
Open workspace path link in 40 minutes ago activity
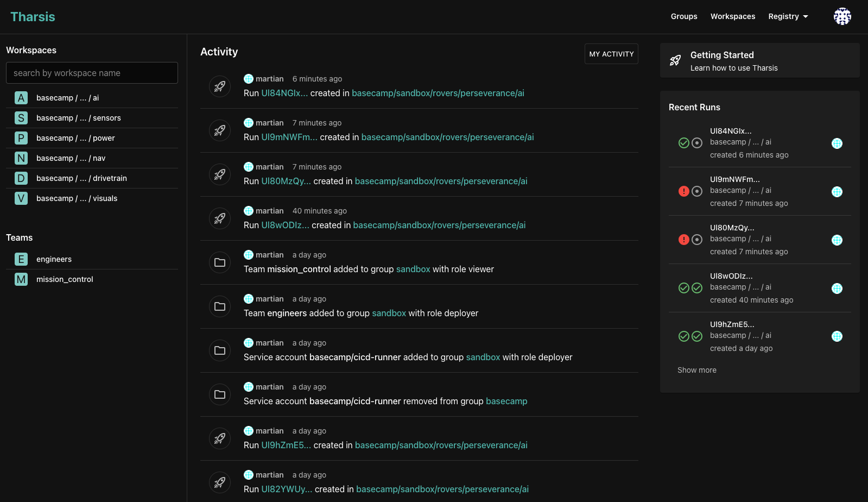tap(439, 225)
